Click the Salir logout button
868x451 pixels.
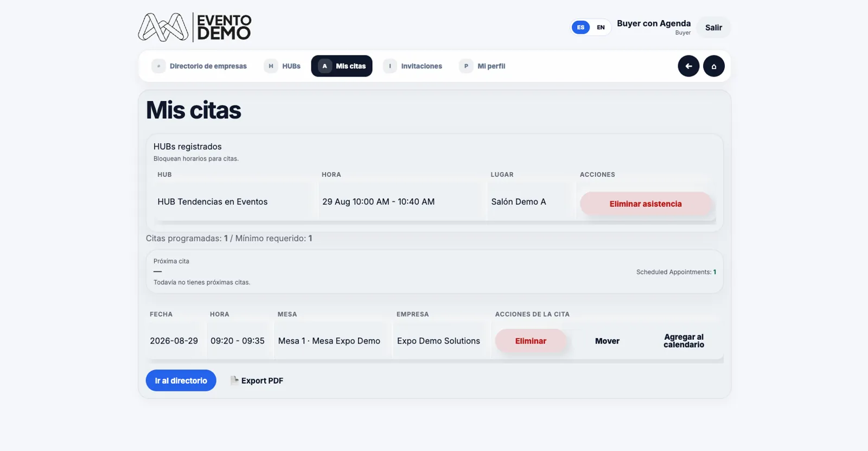[x=713, y=28]
